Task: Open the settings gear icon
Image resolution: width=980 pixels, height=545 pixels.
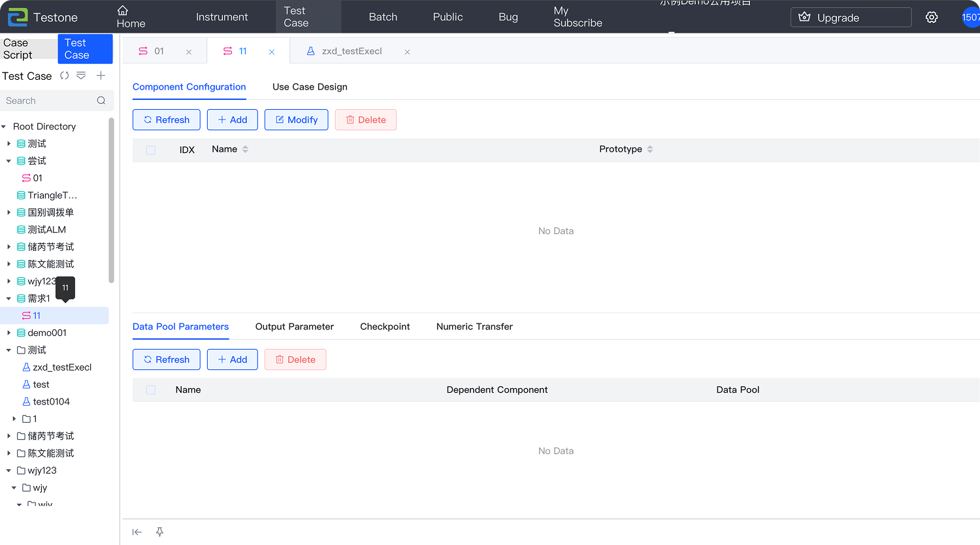Action: pos(932,18)
